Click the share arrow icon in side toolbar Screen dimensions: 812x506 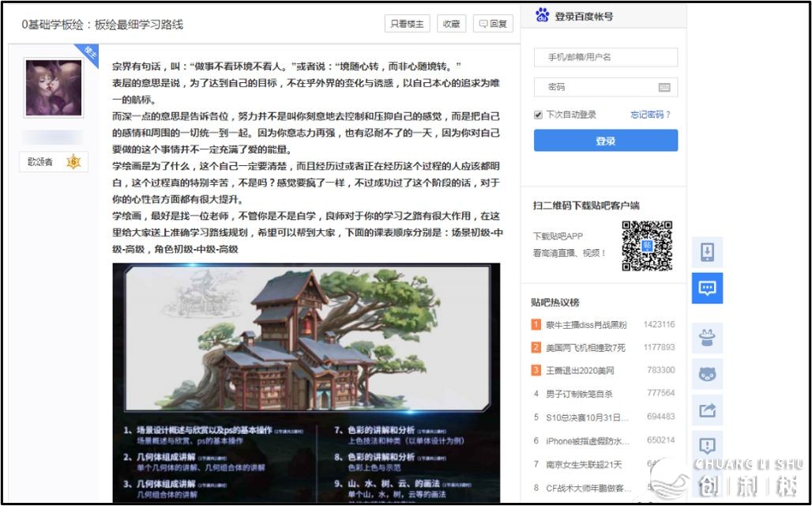point(708,410)
